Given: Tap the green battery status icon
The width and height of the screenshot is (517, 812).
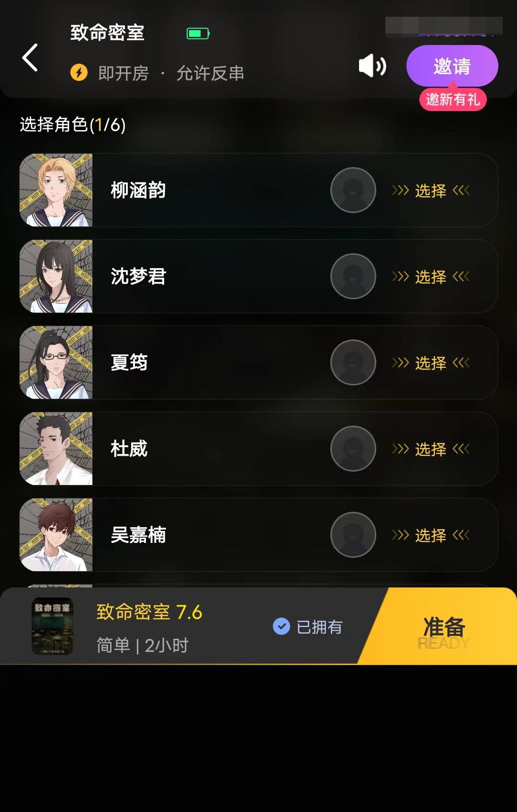Looking at the screenshot, I should pos(198,34).
